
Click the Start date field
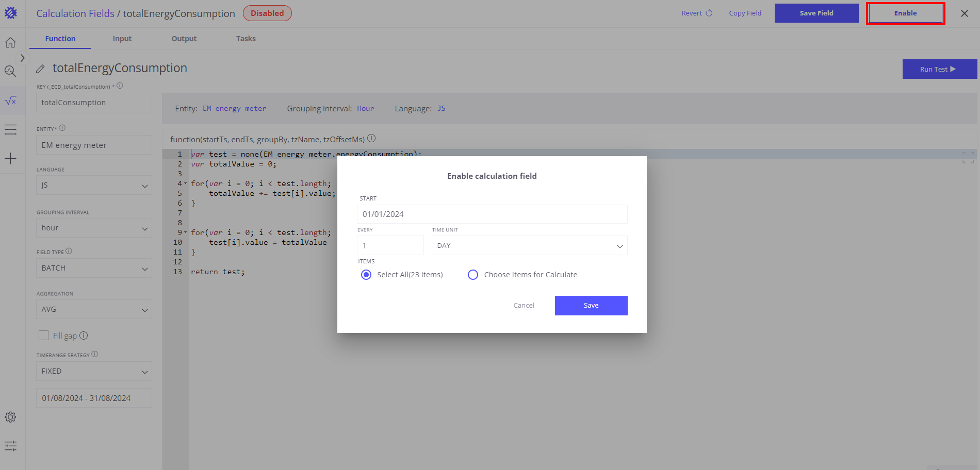(x=492, y=214)
